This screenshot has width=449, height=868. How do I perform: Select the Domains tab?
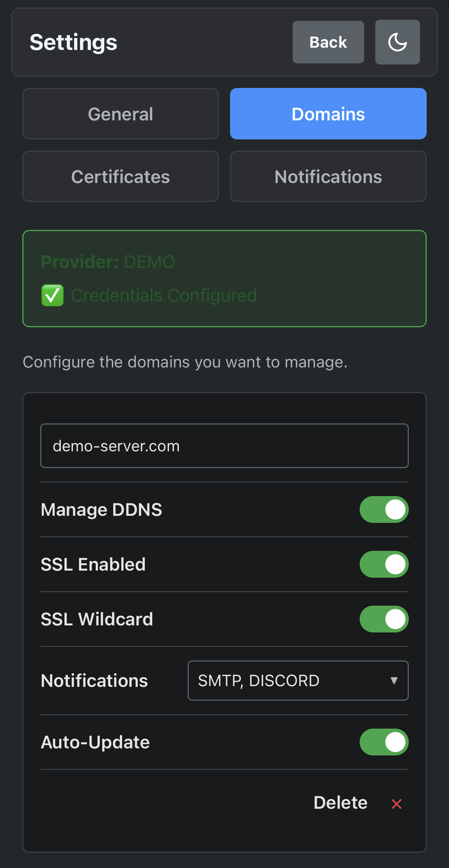(328, 114)
